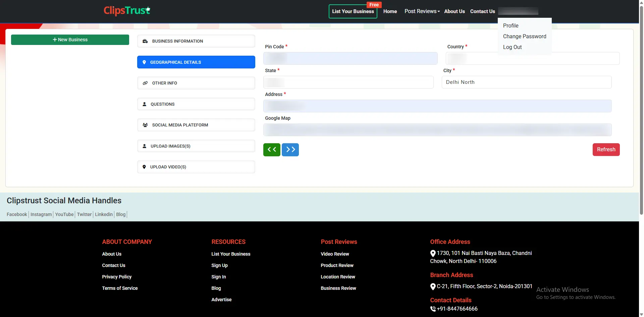Click the Sign In footer link

[x=219, y=277]
